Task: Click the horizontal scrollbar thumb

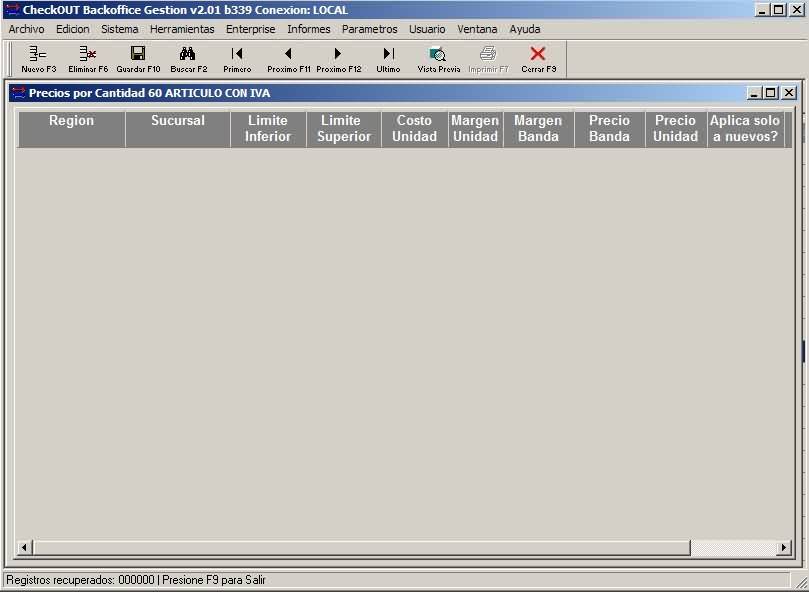Action: (361, 547)
